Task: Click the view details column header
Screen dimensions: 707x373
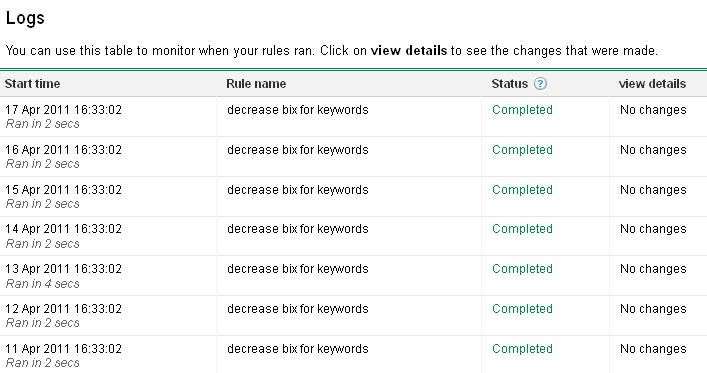Action: pos(652,83)
